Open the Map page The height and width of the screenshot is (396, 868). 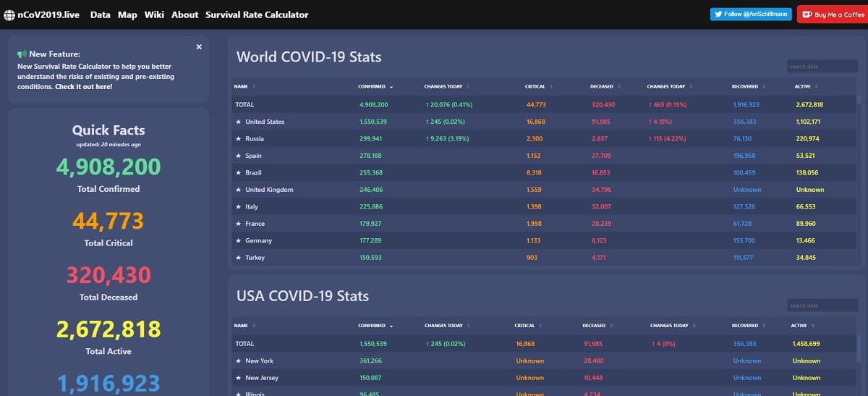127,14
